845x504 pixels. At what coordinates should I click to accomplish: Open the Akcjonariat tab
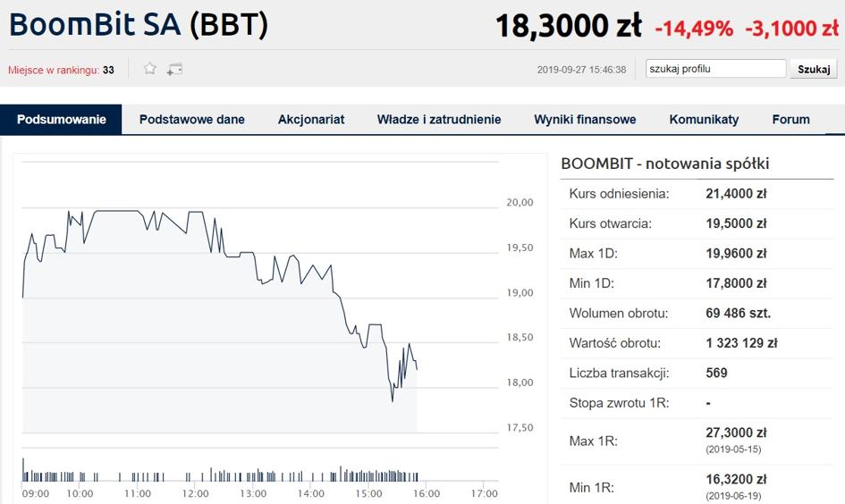[x=311, y=120]
